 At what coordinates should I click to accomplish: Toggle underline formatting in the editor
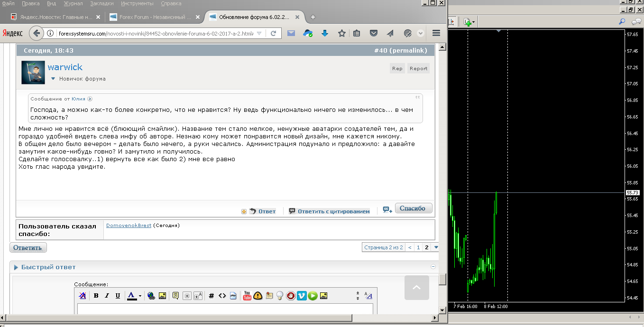[x=118, y=296]
